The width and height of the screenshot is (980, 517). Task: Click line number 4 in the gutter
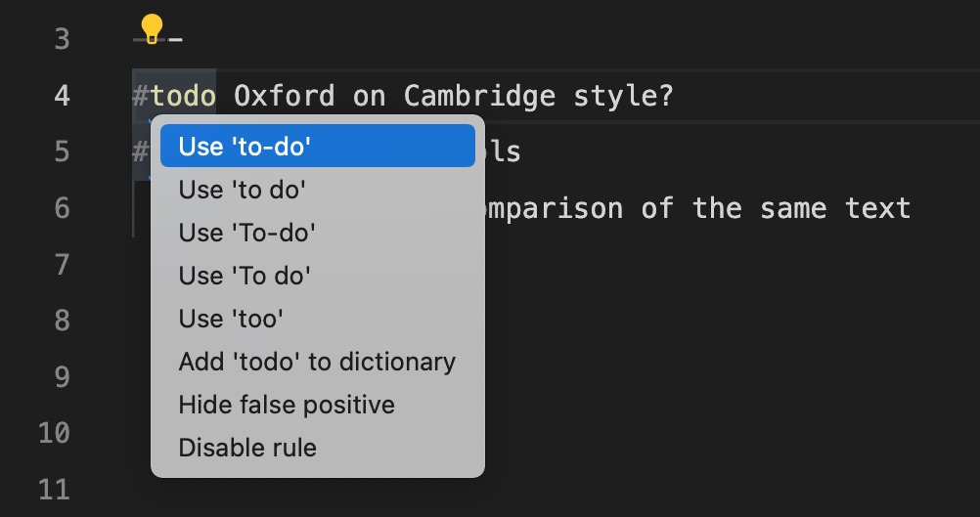click(x=62, y=96)
